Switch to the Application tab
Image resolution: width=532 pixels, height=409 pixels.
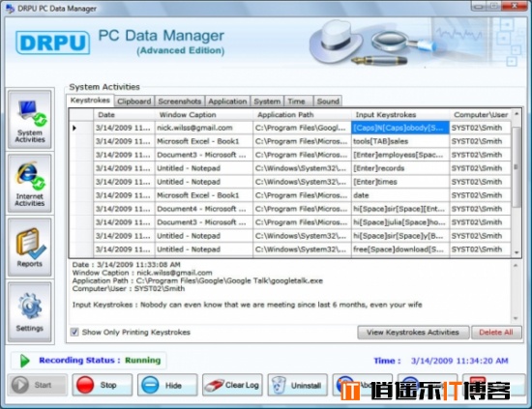click(227, 102)
